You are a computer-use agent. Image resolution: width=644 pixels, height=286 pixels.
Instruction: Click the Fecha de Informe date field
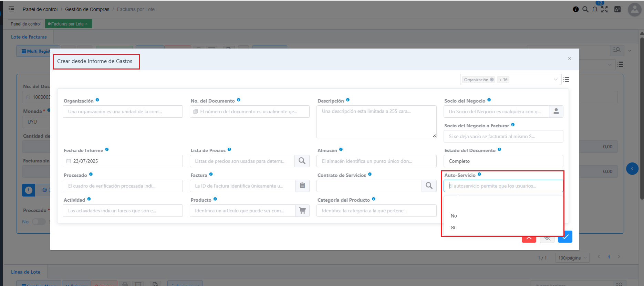click(123, 161)
